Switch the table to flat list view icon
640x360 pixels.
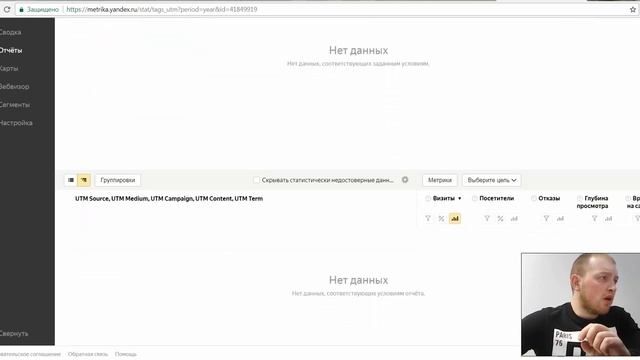point(71,180)
